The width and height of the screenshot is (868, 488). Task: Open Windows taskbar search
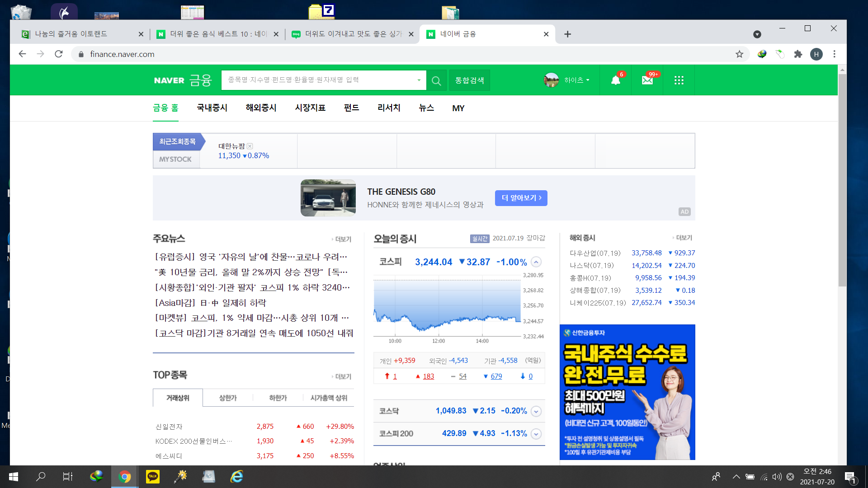pos(41,477)
